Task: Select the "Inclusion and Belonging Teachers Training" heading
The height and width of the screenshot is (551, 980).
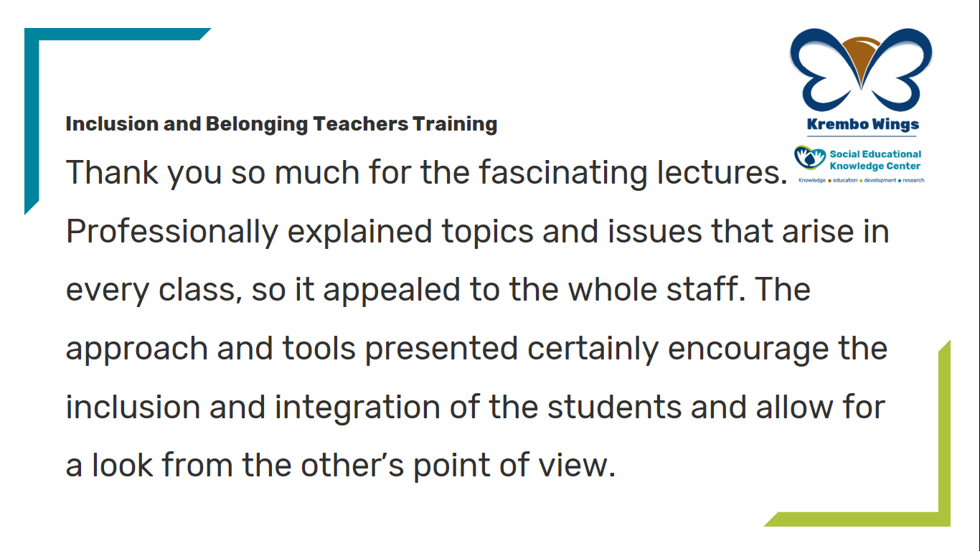Action: pos(281,124)
